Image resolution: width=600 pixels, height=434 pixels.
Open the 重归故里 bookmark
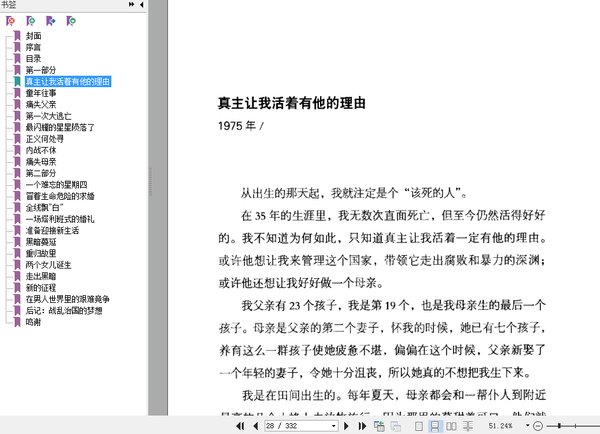point(41,253)
